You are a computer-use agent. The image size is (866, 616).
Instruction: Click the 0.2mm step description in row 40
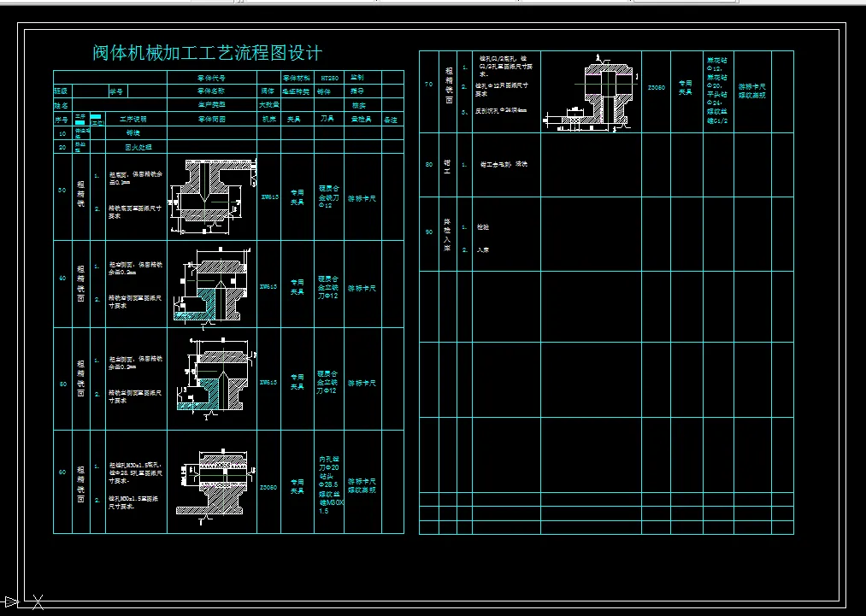point(135,268)
